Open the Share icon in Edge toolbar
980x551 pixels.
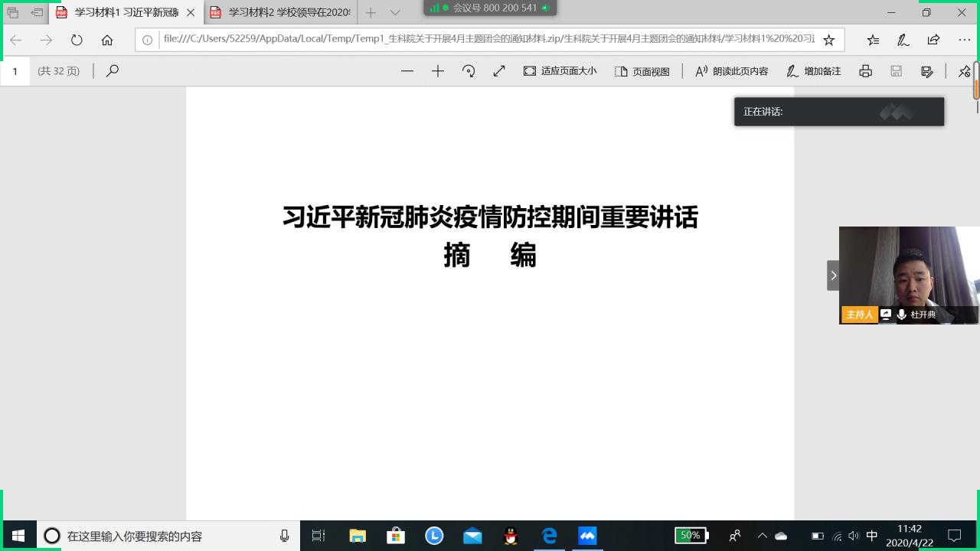933,40
